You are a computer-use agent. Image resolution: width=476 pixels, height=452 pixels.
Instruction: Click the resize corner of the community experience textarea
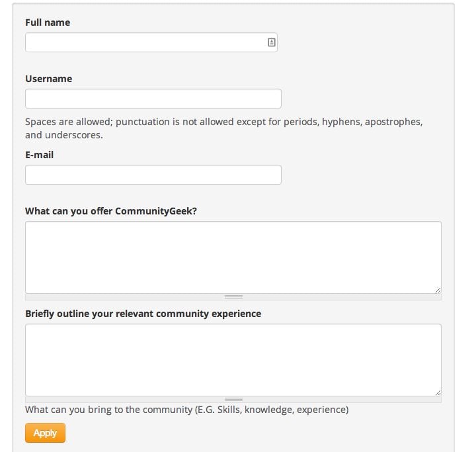point(438,392)
